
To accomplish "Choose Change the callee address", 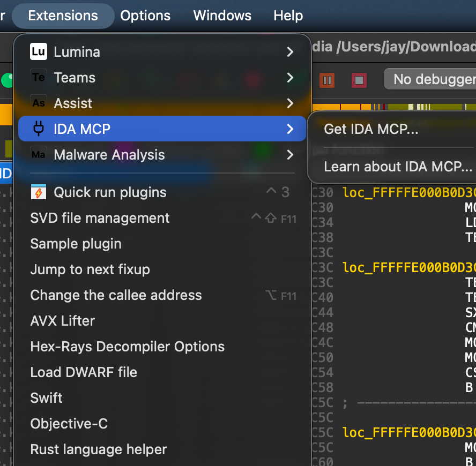I will 162,295.
